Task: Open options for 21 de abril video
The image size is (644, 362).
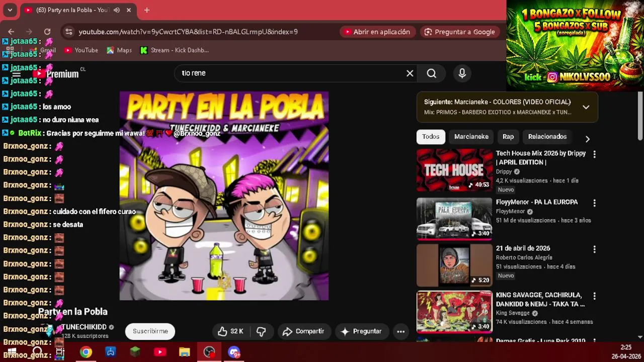Action: pyautogui.click(x=594, y=249)
